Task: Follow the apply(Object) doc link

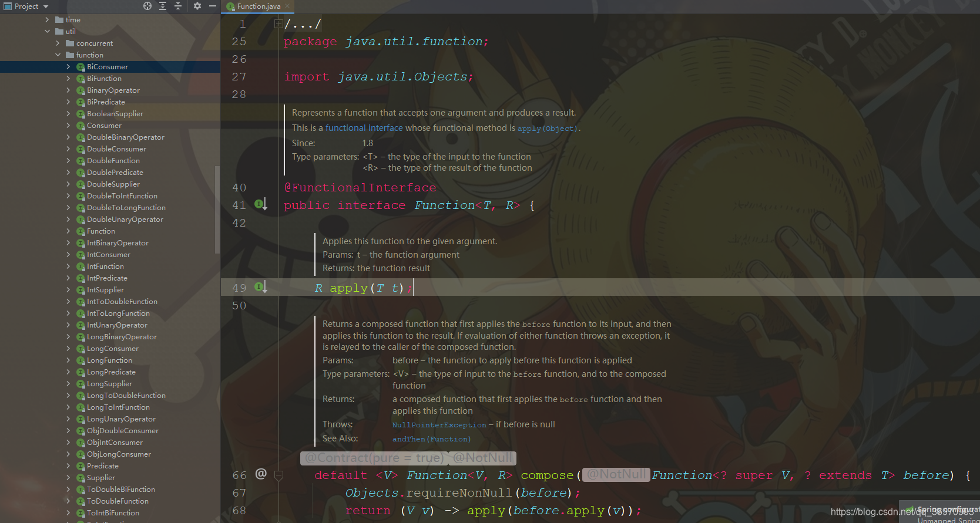Action: coord(548,129)
